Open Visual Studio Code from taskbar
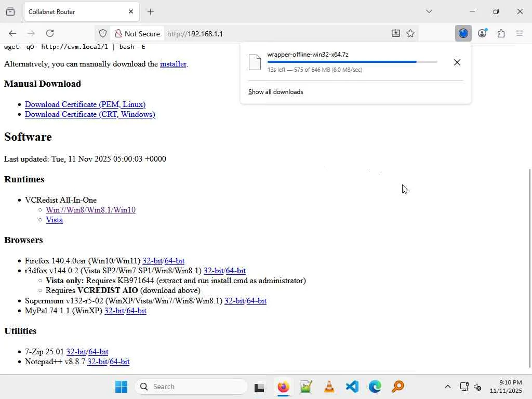This screenshot has width=532, height=399. [352, 387]
